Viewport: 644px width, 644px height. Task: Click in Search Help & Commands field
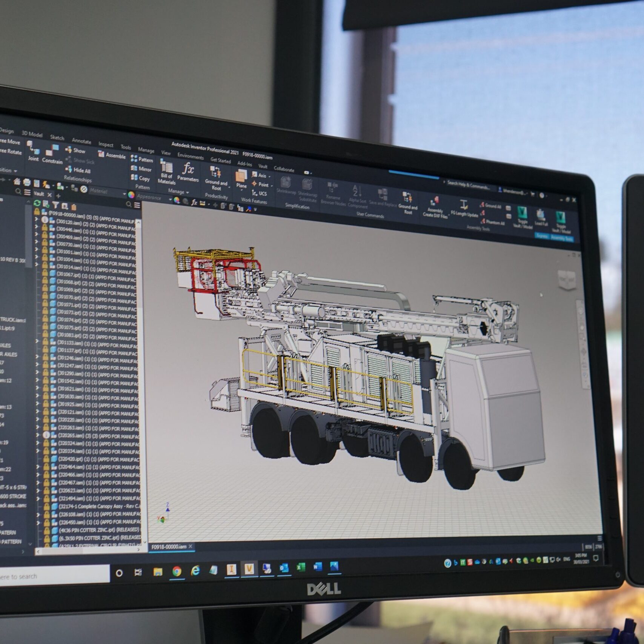(x=469, y=185)
